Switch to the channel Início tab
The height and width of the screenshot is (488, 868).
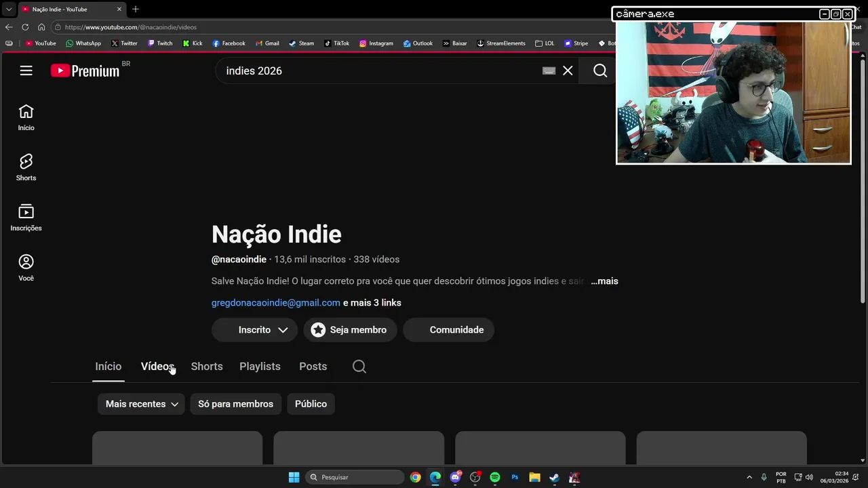click(x=108, y=367)
